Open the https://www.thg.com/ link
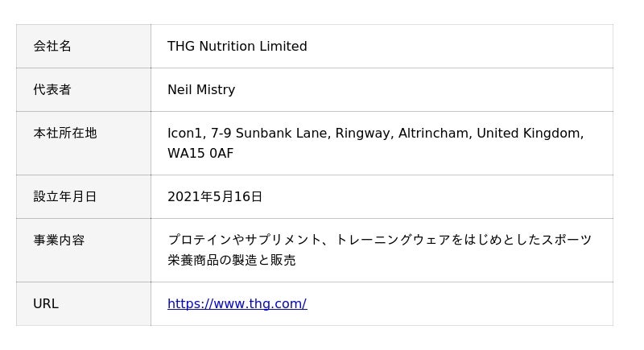This screenshot has width=644, height=350. click(x=237, y=304)
